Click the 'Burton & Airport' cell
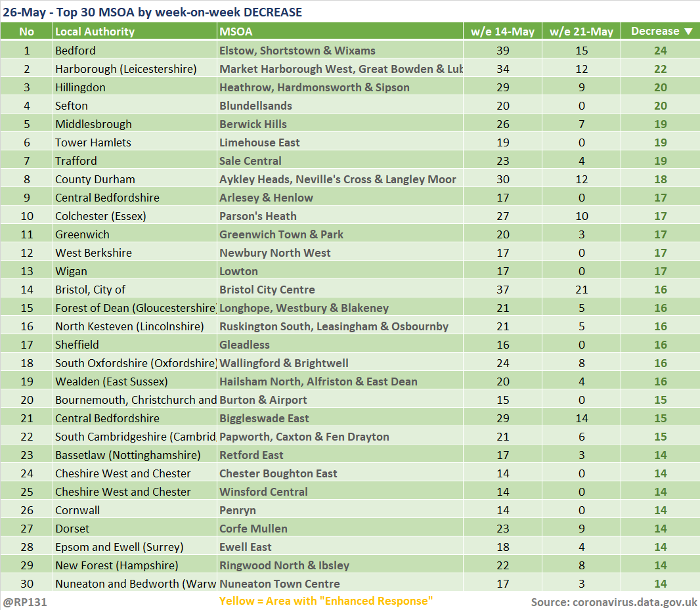This screenshot has width=700, height=610. point(340,400)
